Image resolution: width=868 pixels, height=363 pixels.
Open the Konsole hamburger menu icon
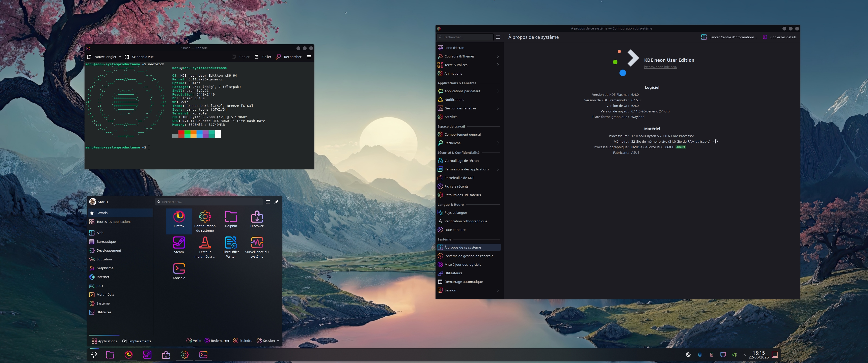click(x=309, y=57)
